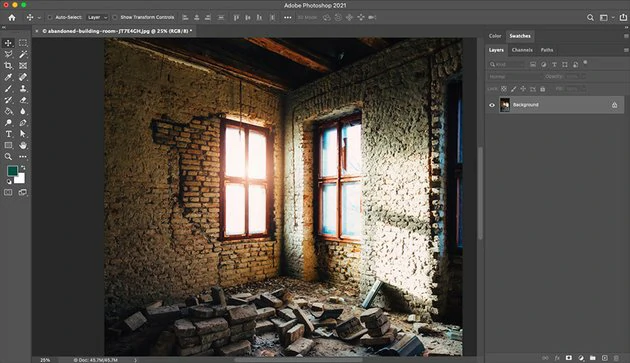Switch to the Color tab
Screen dimensions: 630x363
(495, 36)
